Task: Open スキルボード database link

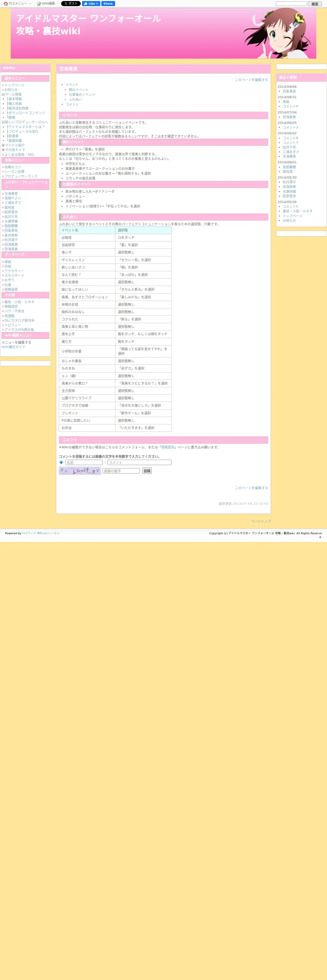Action: click(15, 276)
